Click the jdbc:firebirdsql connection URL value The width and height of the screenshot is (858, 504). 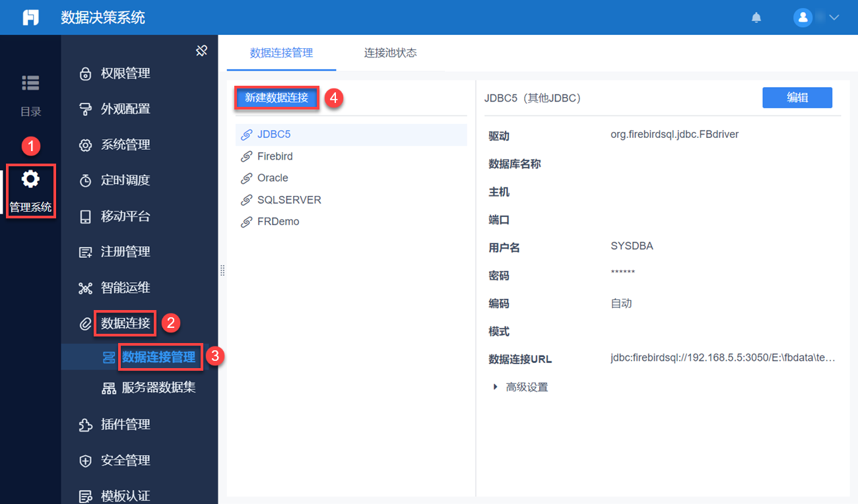[x=723, y=358]
